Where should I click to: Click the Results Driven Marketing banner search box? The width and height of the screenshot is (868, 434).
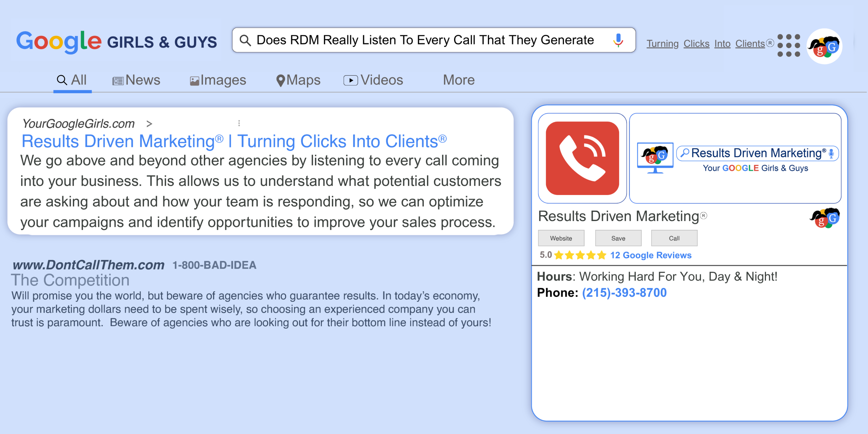[x=757, y=153]
